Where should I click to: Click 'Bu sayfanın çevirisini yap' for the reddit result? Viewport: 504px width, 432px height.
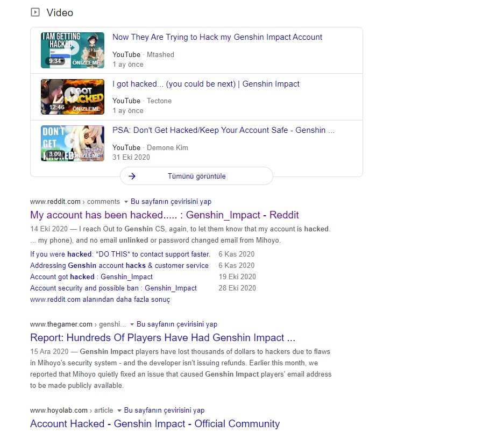pyautogui.click(x=171, y=202)
